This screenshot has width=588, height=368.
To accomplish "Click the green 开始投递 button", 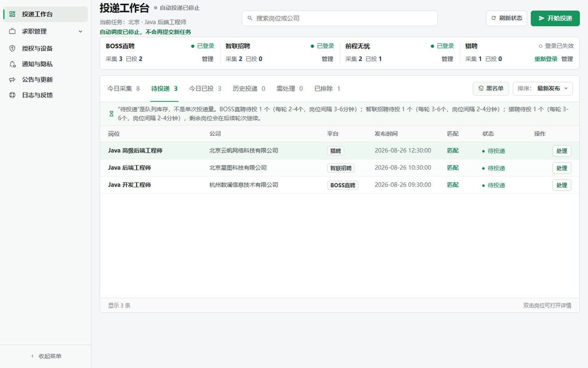I will pos(555,18).
